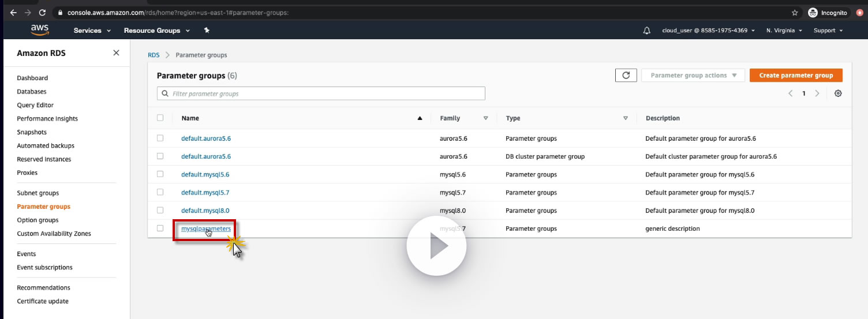Bookmark the page with the star icon
The width and height of the screenshot is (868, 319).
tap(795, 12)
